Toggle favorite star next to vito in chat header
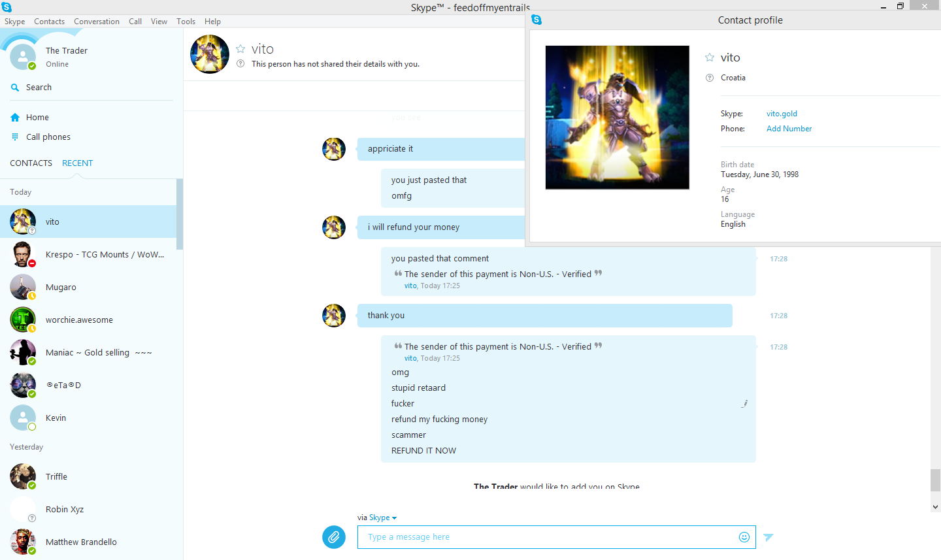This screenshot has height=560, width=941. [240, 49]
